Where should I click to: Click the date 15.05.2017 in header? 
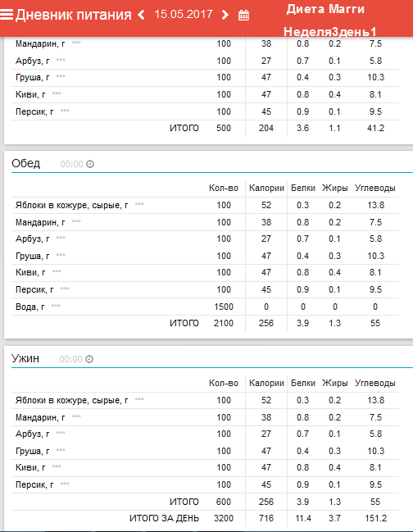184,14
